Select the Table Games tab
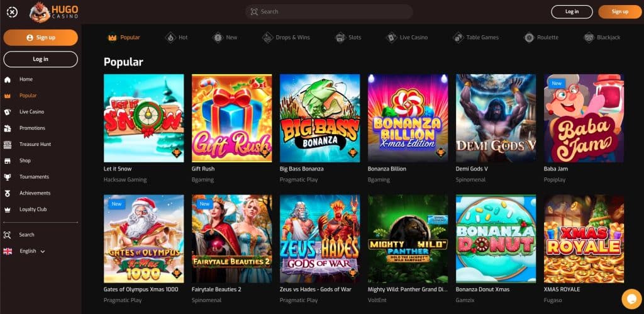 coord(475,37)
